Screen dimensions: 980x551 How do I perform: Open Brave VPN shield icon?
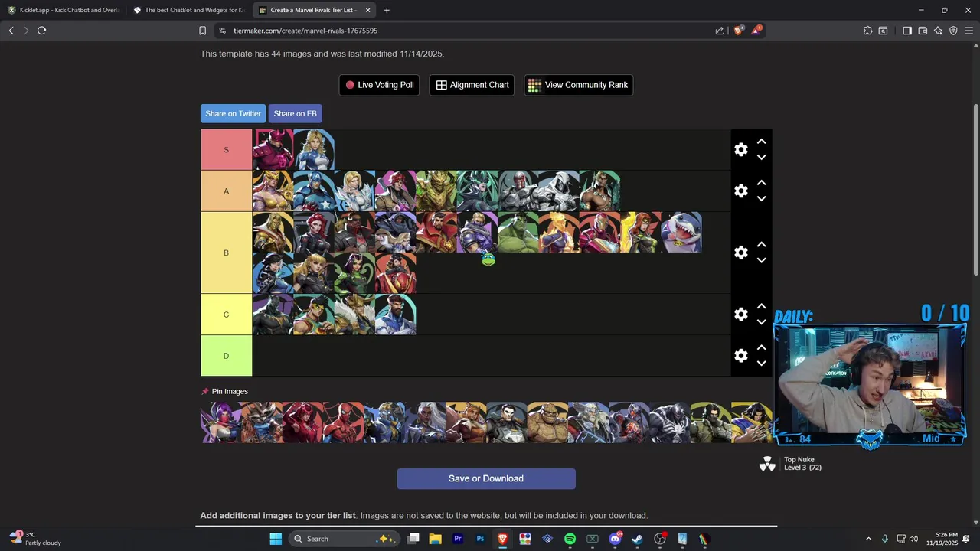[x=953, y=31]
